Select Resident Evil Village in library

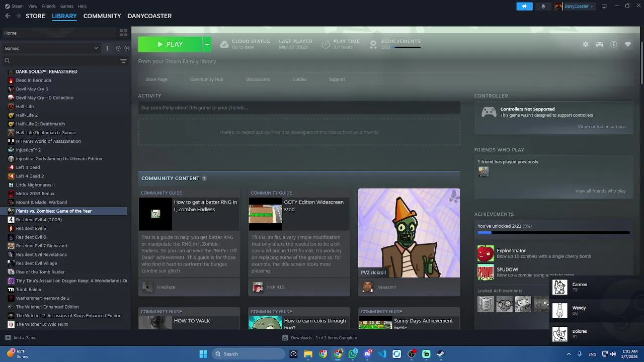(x=36, y=263)
